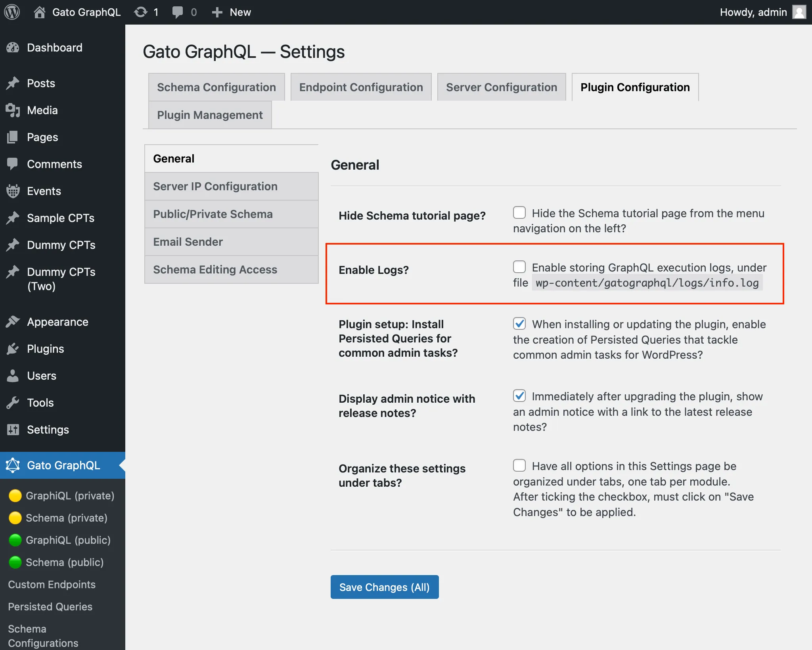The height and width of the screenshot is (650, 812).
Task: Click the Settings sliders icon
Action: coord(13,430)
